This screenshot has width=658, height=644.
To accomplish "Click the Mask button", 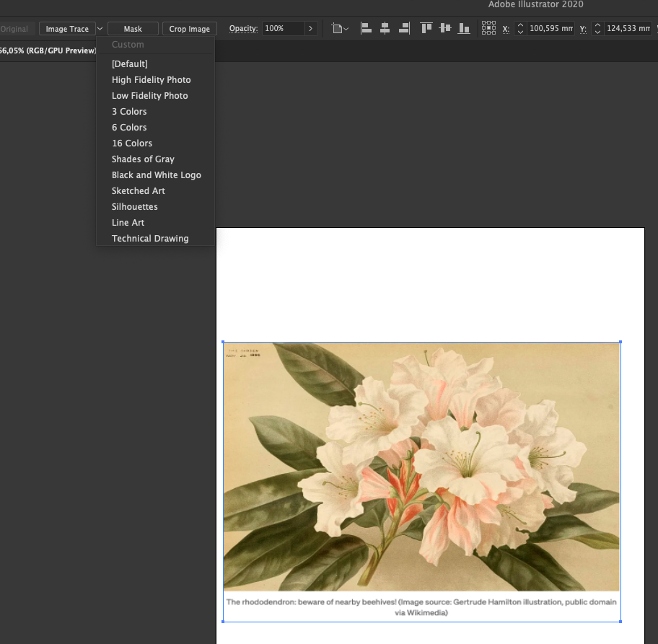I will click(133, 29).
